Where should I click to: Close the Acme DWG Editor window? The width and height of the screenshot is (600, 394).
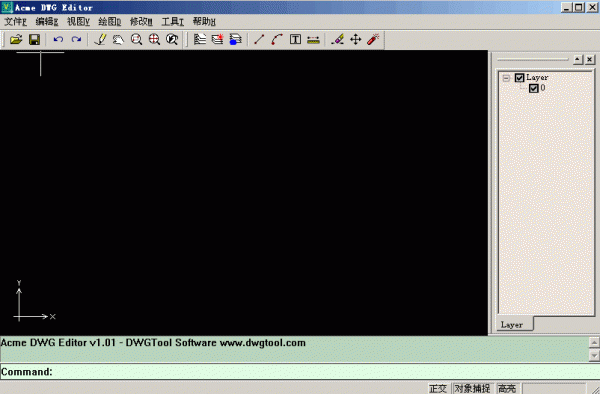point(592,7)
